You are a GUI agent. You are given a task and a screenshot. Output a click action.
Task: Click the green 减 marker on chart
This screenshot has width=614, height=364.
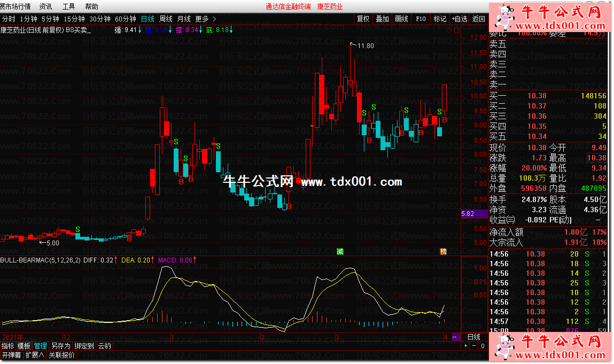point(340,252)
